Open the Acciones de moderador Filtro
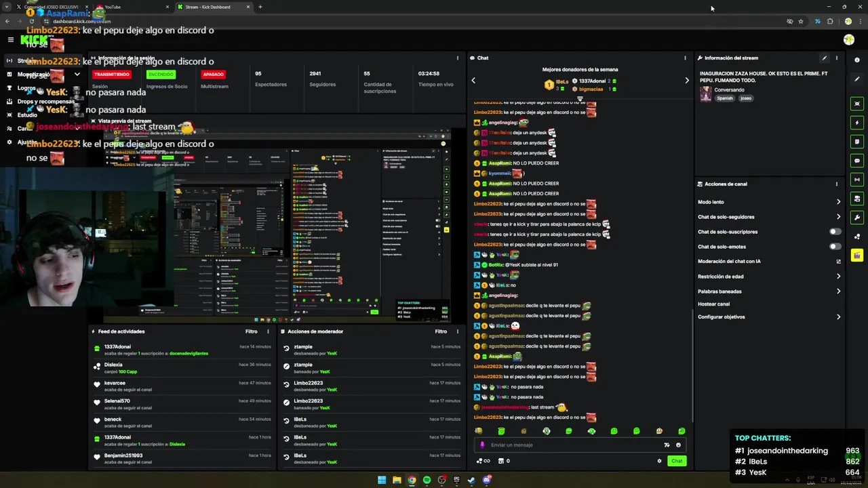The width and height of the screenshot is (868, 488). tap(441, 331)
